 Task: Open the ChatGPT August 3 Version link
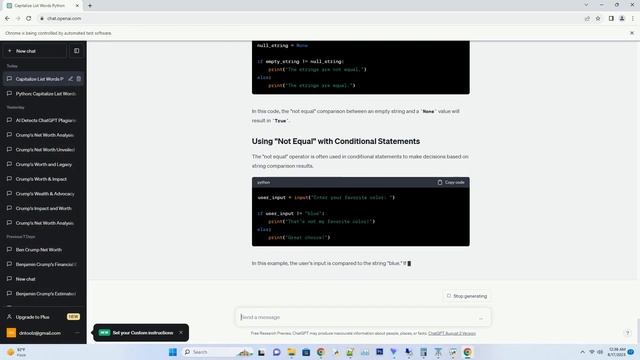452,333
